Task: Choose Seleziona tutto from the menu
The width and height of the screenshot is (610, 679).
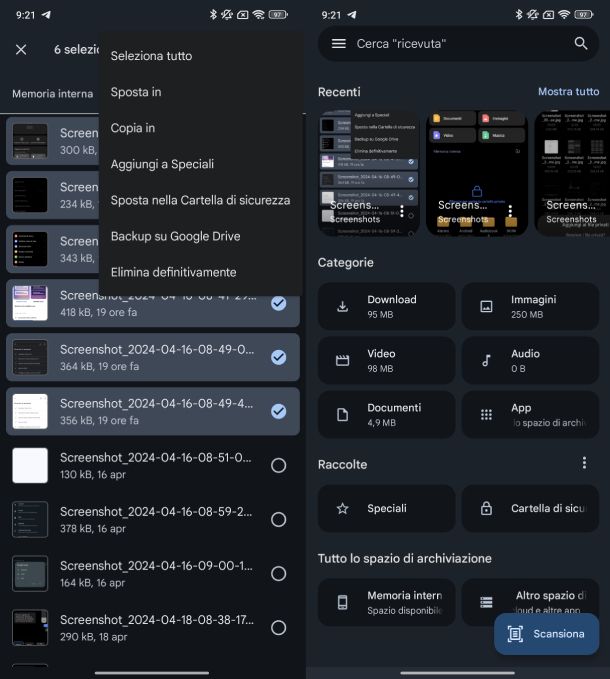Action: (x=151, y=56)
